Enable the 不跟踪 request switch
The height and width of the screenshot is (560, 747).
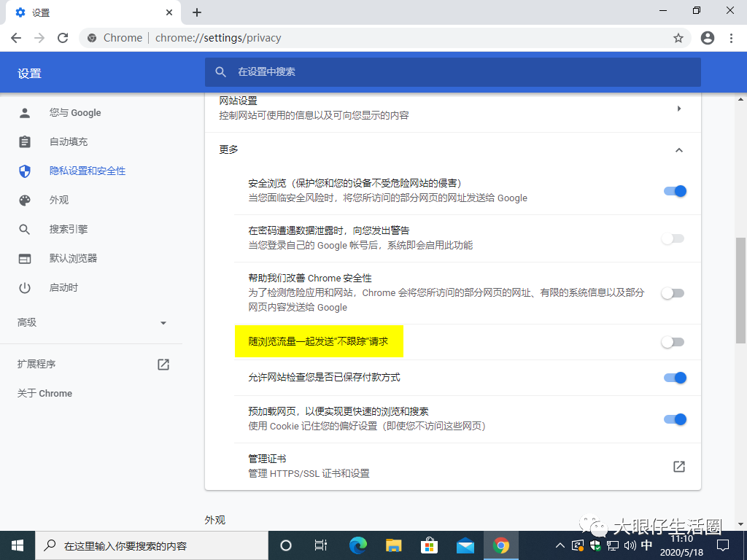click(x=673, y=342)
